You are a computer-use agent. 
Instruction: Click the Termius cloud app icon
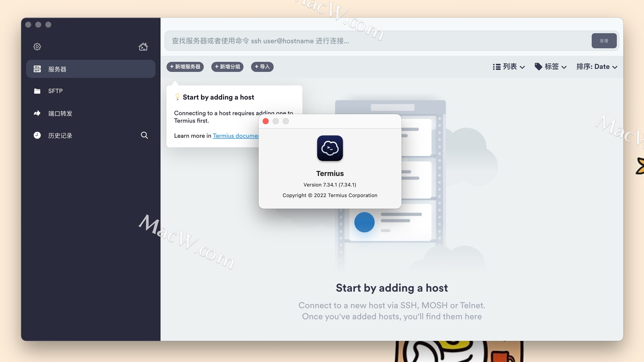[x=330, y=148]
